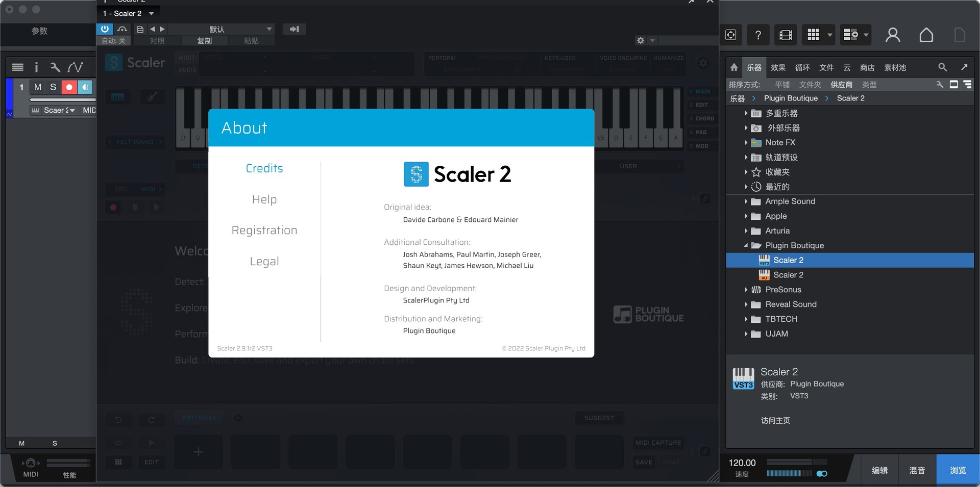Open the Legal section in About
Screen dimensions: 980x487
click(x=264, y=261)
